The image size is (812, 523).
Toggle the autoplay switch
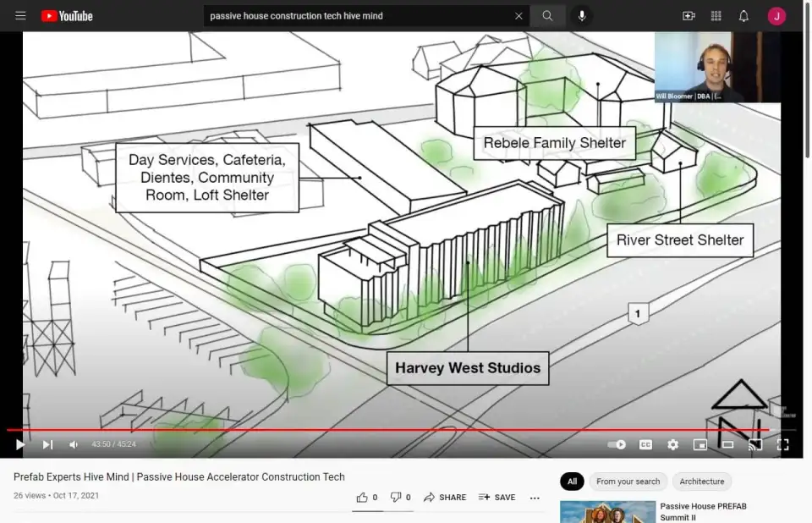pos(617,444)
